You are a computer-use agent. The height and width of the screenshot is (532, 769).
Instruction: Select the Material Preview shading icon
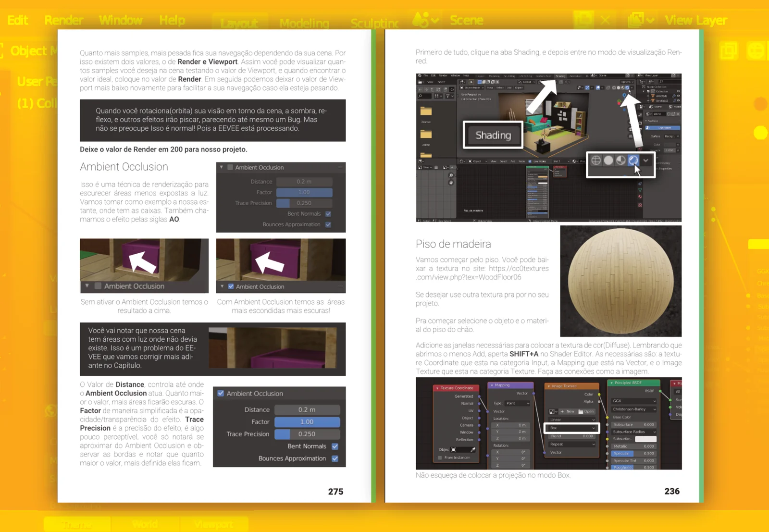(621, 161)
